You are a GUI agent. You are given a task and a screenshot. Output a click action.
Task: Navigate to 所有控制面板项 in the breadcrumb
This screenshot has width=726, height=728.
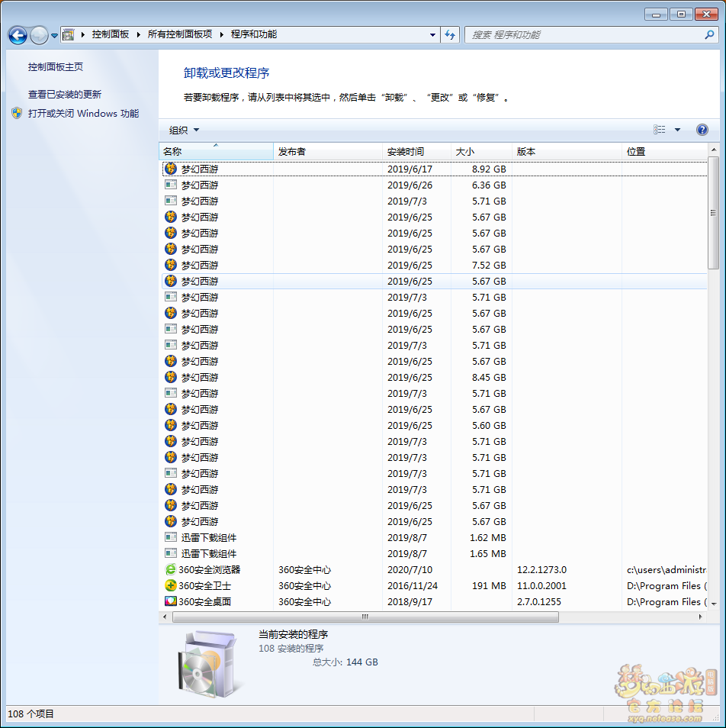(180, 34)
